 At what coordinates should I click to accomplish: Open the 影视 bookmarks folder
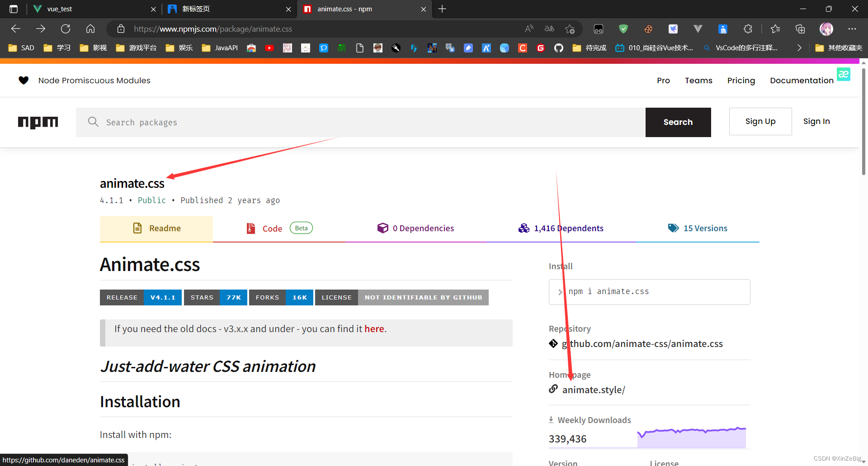(x=93, y=48)
